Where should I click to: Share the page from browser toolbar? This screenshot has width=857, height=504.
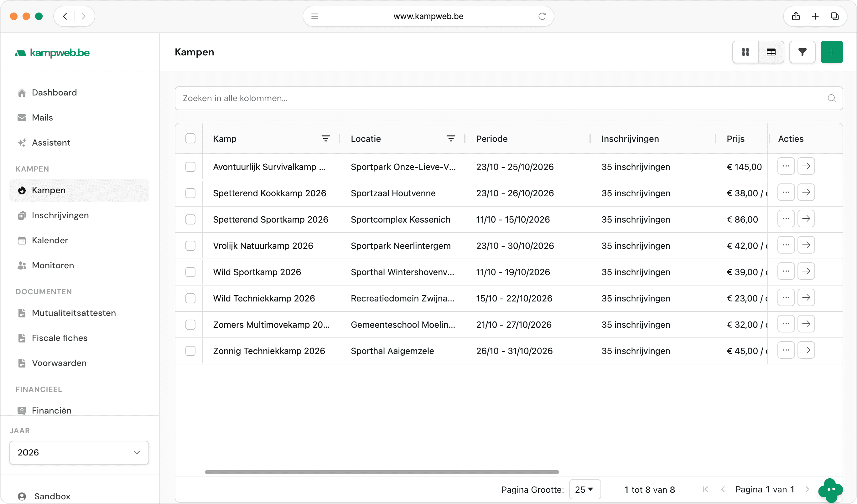coord(796,16)
